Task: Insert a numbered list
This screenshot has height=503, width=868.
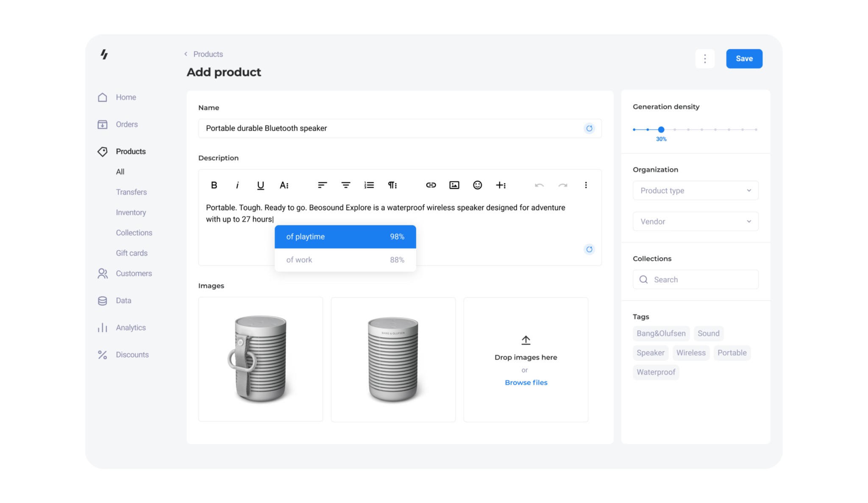Action: pos(369,185)
